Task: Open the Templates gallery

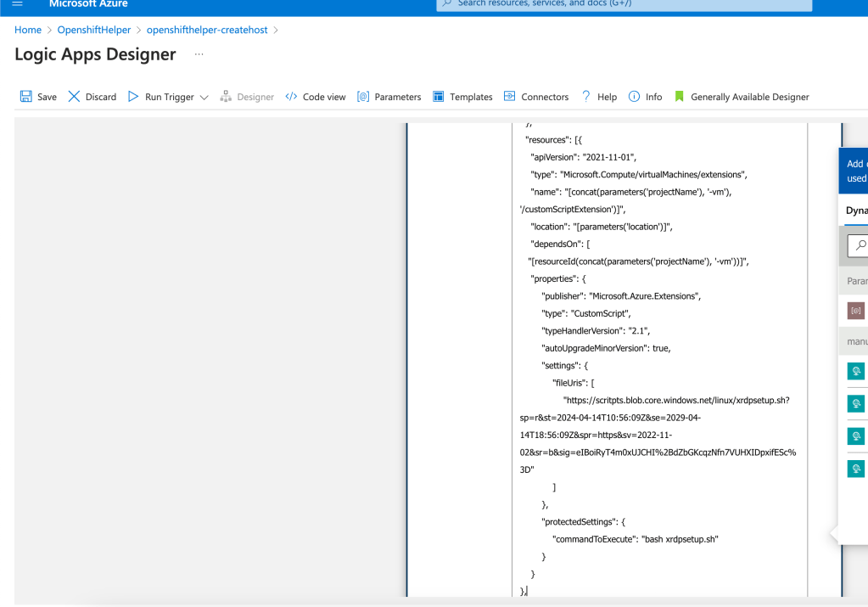Action: click(x=471, y=97)
